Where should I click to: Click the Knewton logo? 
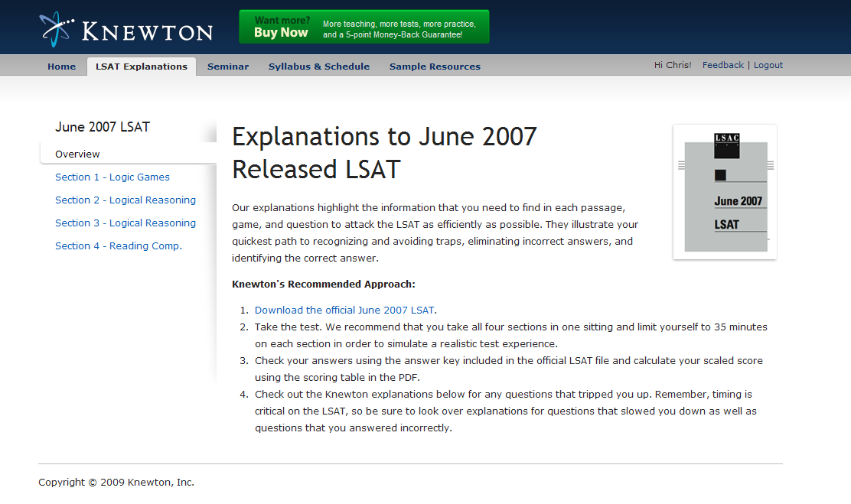(x=126, y=29)
